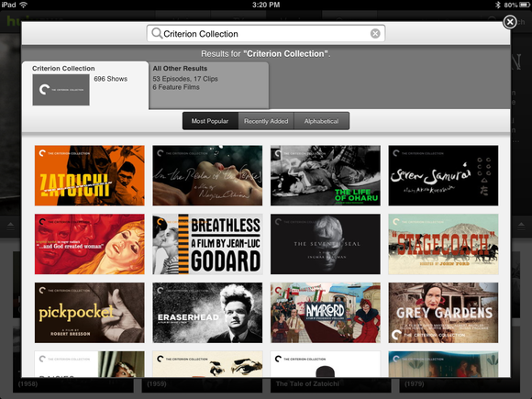Screen dimensions: 532x399
Task: Sort by Recently Added
Action: (266, 121)
